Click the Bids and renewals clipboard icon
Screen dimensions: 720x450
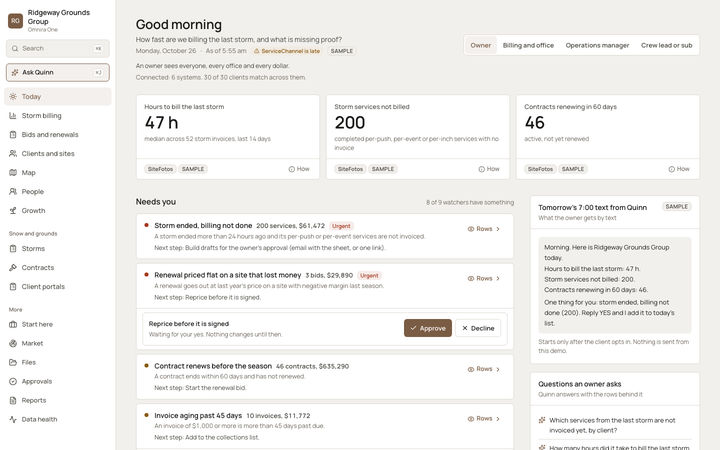pyautogui.click(x=13, y=135)
